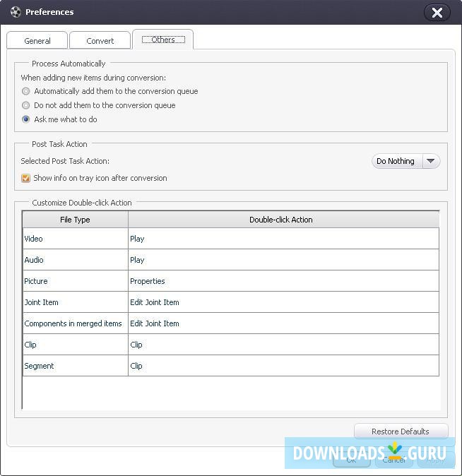Close the Preferences dialog
Screen dimensions: 462x476
437,13
